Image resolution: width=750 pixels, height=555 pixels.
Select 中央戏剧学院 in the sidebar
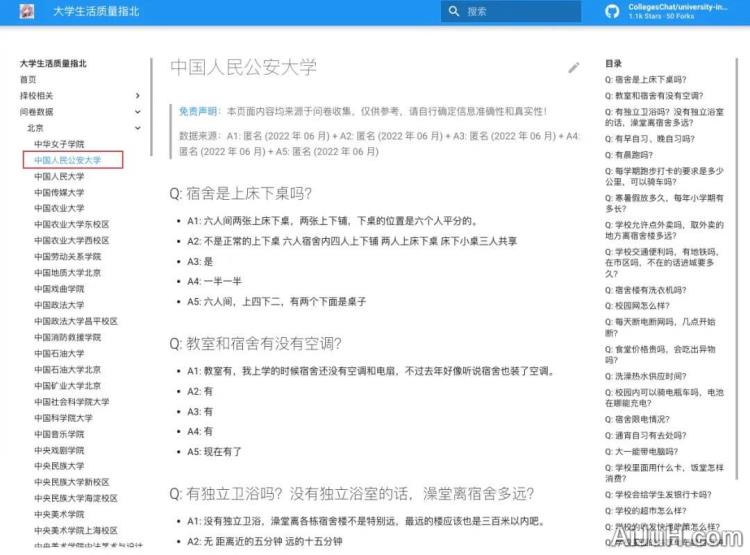pos(59,450)
